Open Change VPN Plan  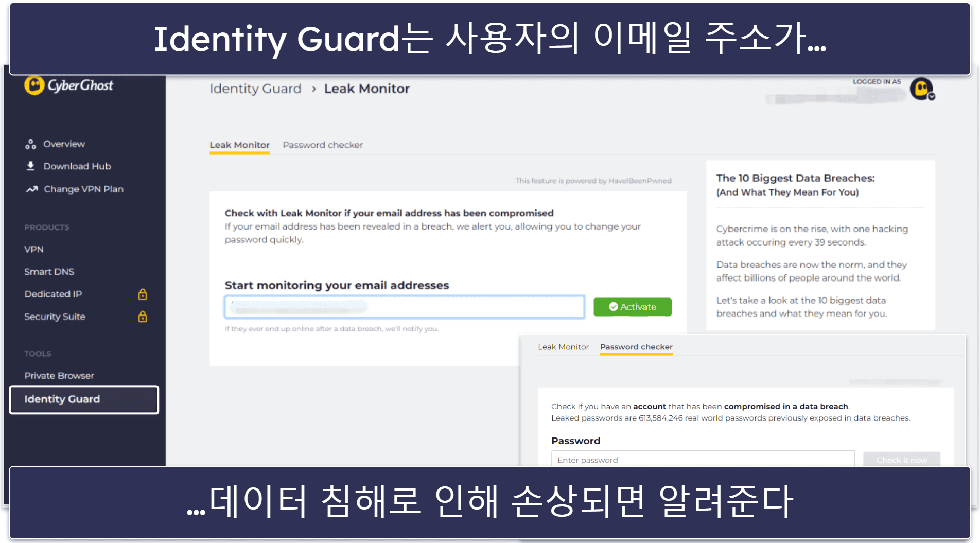[83, 189]
